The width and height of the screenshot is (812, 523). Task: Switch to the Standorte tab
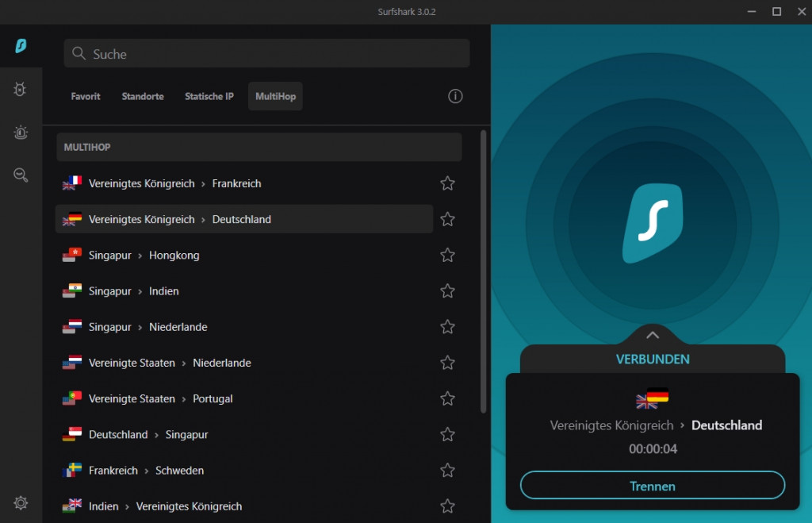[143, 96]
